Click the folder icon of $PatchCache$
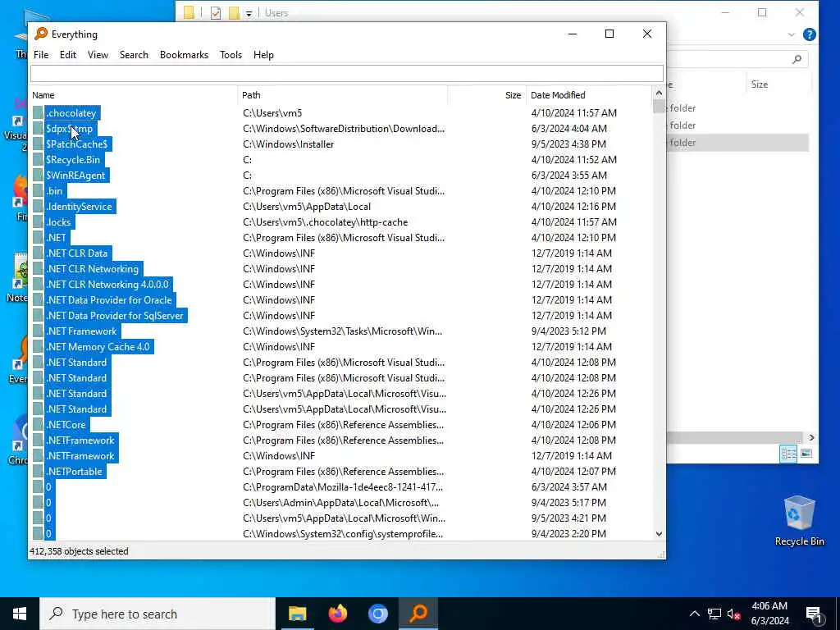Viewport: 840px width, 630px height. pyautogui.click(x=38, y=144)
